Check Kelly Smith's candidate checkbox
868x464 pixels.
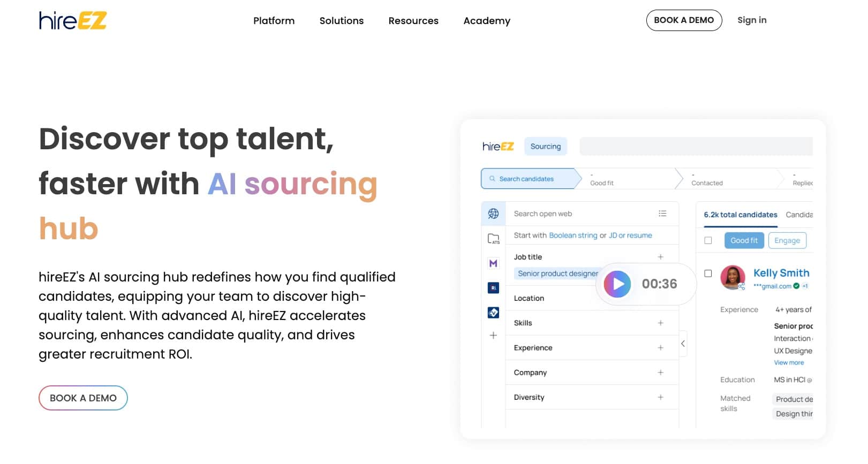click(x=708, y=274)
